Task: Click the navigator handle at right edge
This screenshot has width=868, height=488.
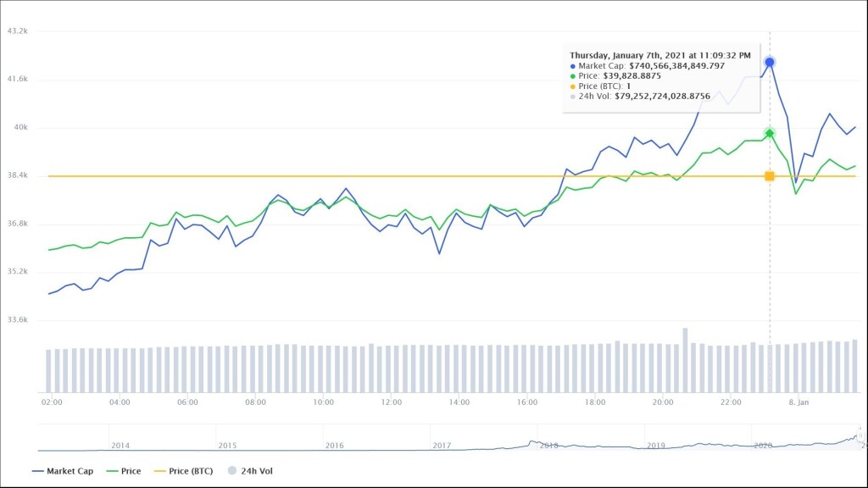Action: [x=860, y=435]
